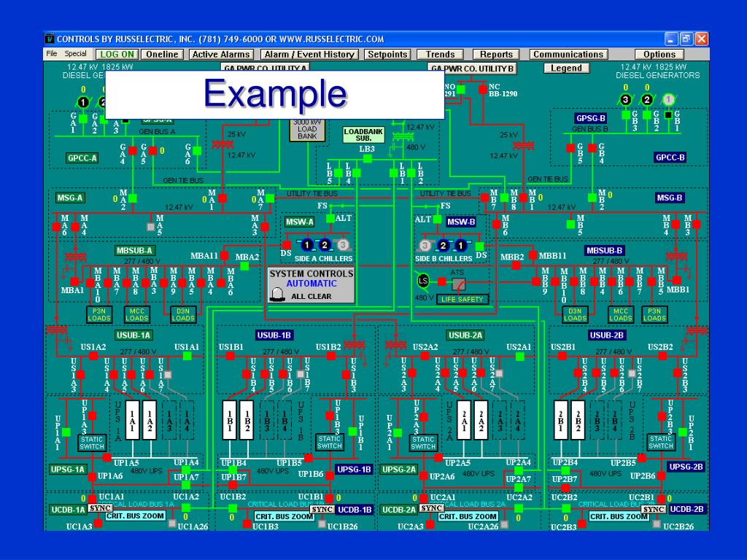This screenshot has height=560, width=747.
Task: Show the Legend
Action: (x=566, y=68)
